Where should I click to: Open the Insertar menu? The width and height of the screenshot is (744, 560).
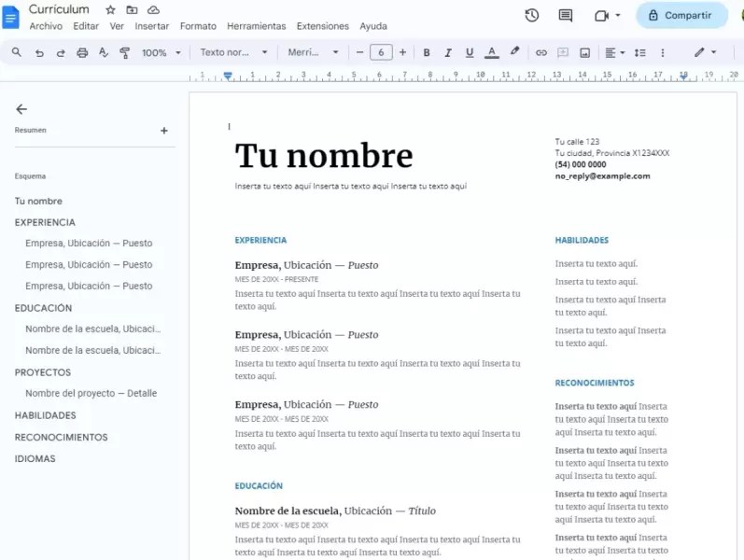pyautogui.click(x=152, y=26)
